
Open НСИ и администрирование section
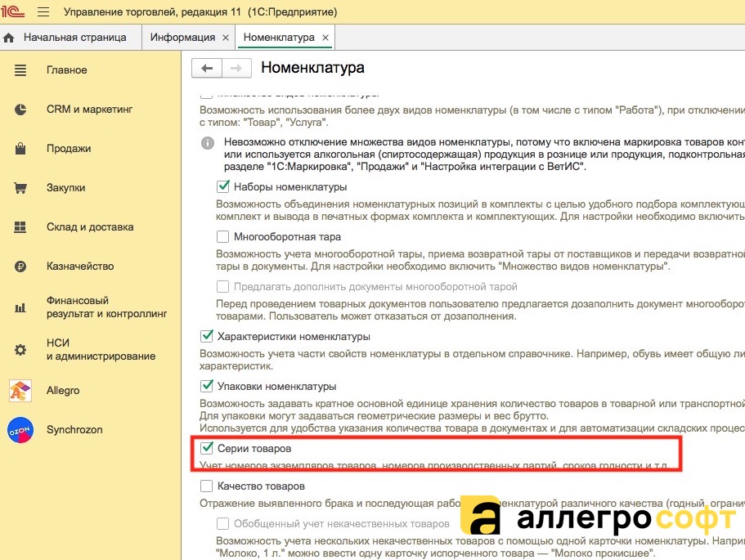[101, 350]
